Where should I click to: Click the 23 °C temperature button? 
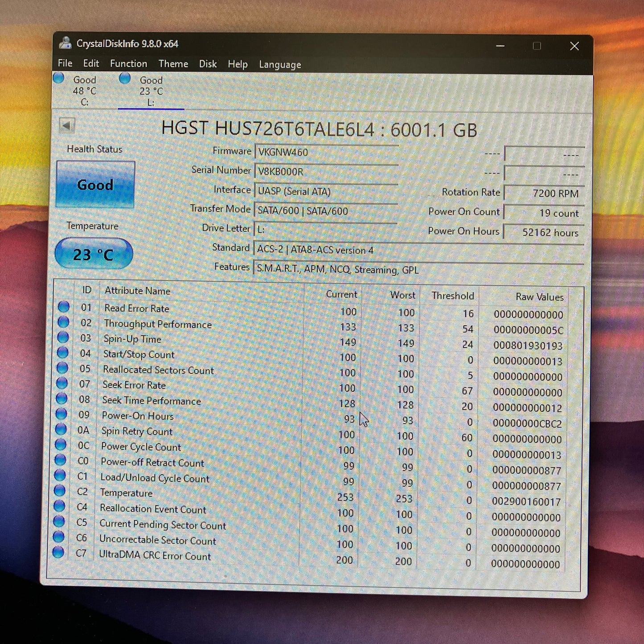pos(94,254)
